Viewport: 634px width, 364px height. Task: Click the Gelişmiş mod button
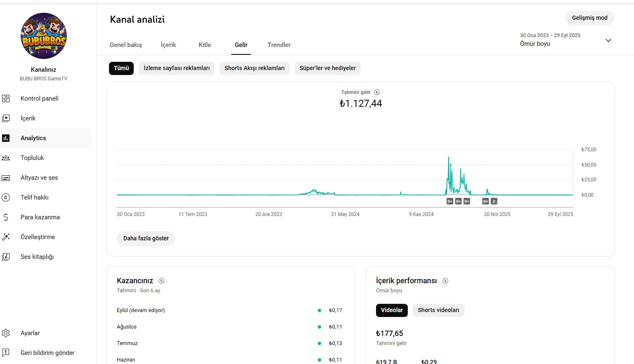589,18
